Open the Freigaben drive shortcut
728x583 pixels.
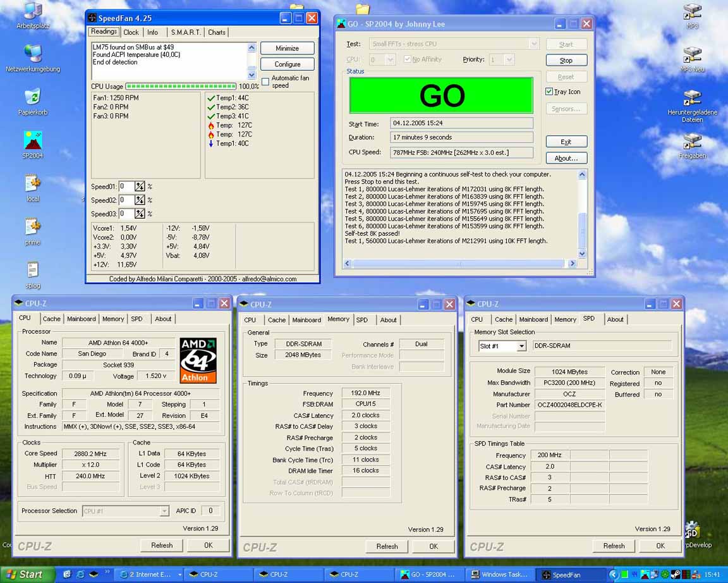point(692,145)
